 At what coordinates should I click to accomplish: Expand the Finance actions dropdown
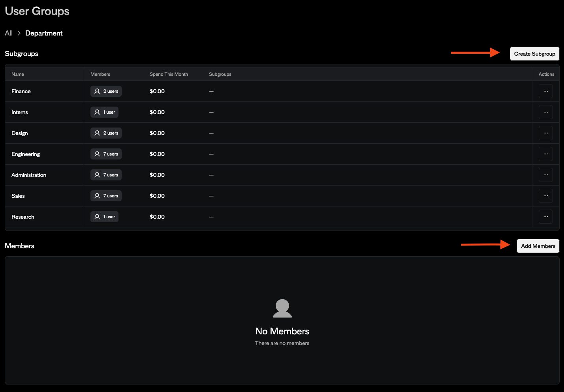point(546,91)
